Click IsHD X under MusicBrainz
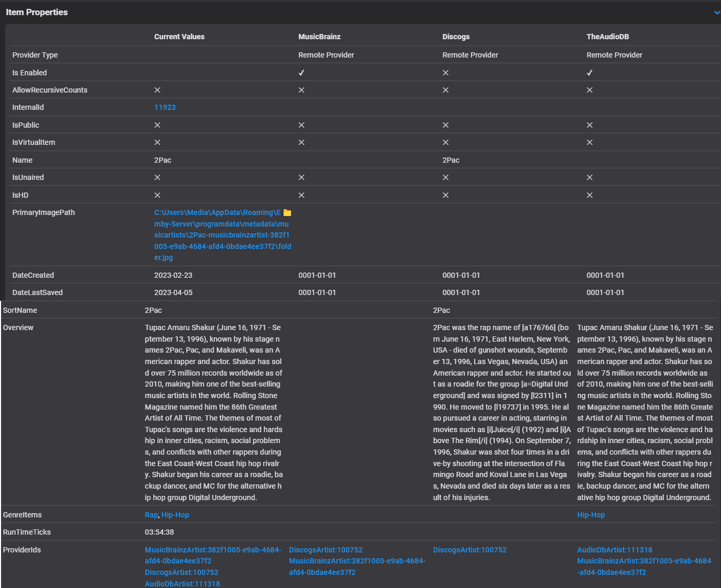Viewport: 721px width, 588px height. coord(301,195)
